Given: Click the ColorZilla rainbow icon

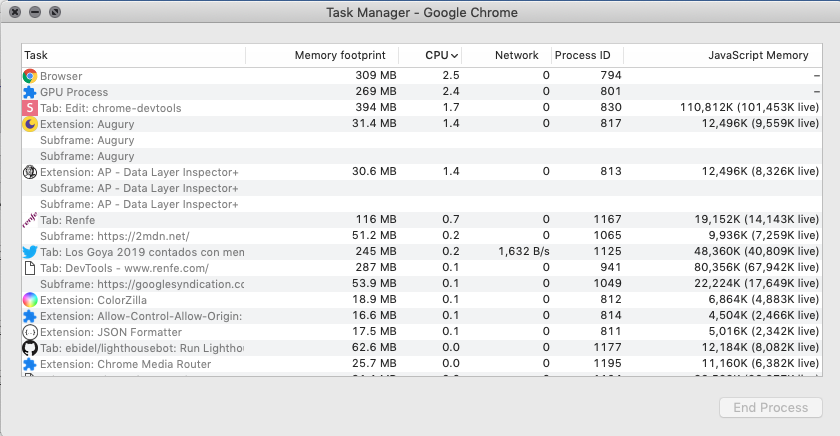Looking at the screenshot, I should [30, 300].
